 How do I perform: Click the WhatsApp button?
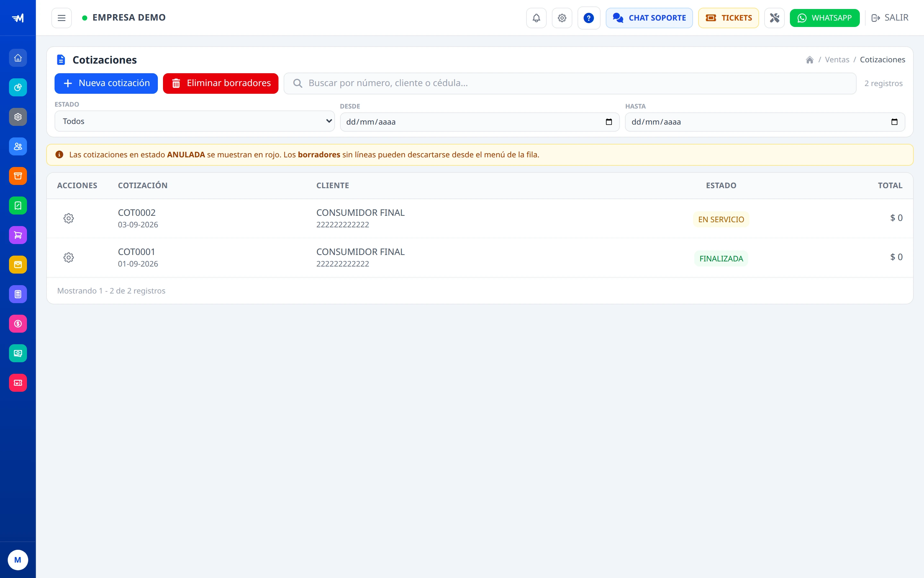coord(824,18)
